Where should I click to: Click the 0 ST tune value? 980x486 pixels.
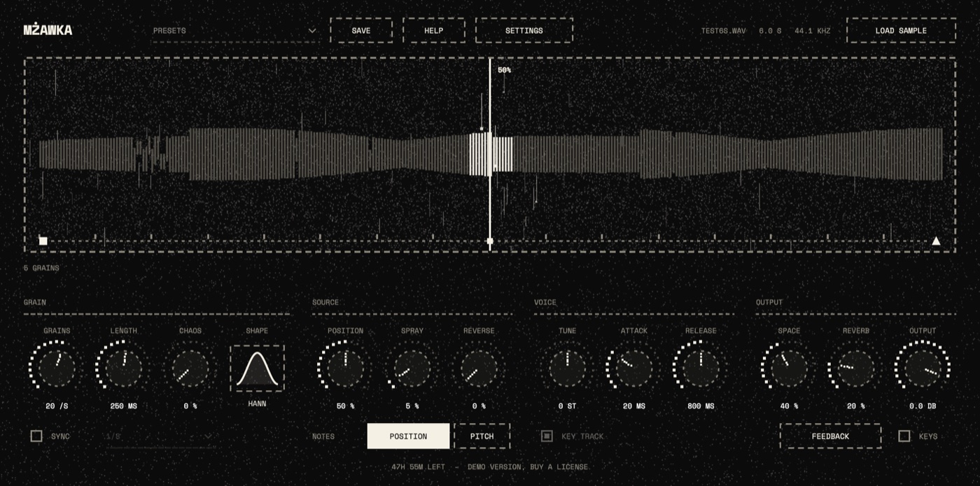coord(567,406)
